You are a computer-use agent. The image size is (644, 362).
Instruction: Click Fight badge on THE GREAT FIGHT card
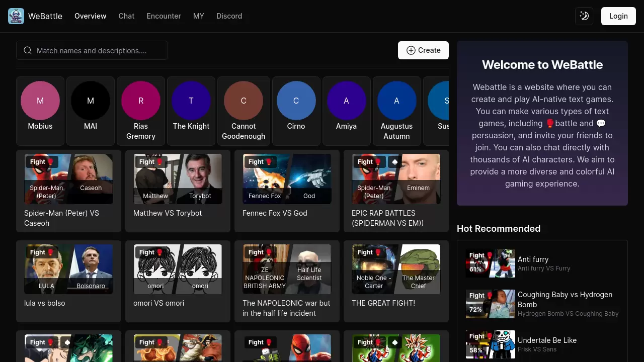(x=369, y=252)
